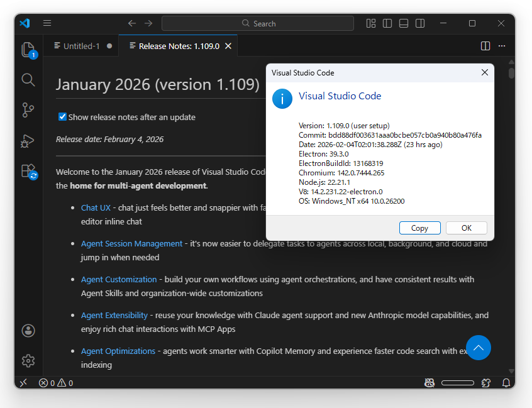Open the hamburger application menu
The image size is (532, 408).
point(47,23)
